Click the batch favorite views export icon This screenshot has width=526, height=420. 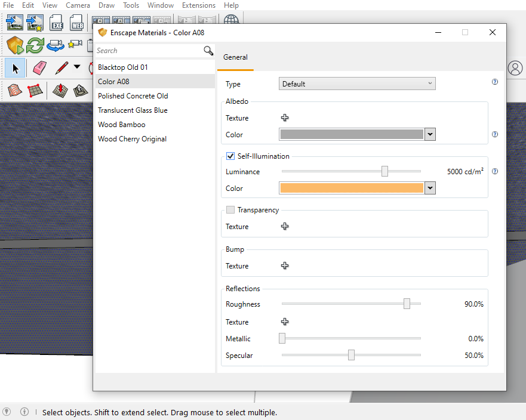pyautogui.click(x=35, y=23)
